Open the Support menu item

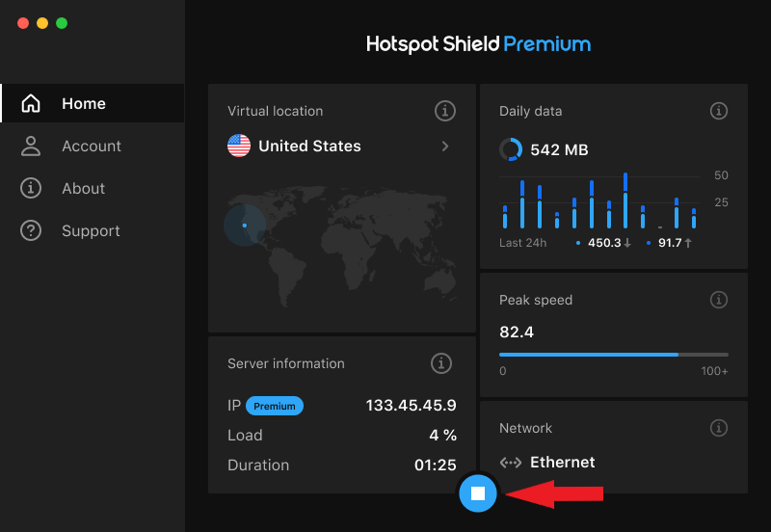(x=93, y=230)
